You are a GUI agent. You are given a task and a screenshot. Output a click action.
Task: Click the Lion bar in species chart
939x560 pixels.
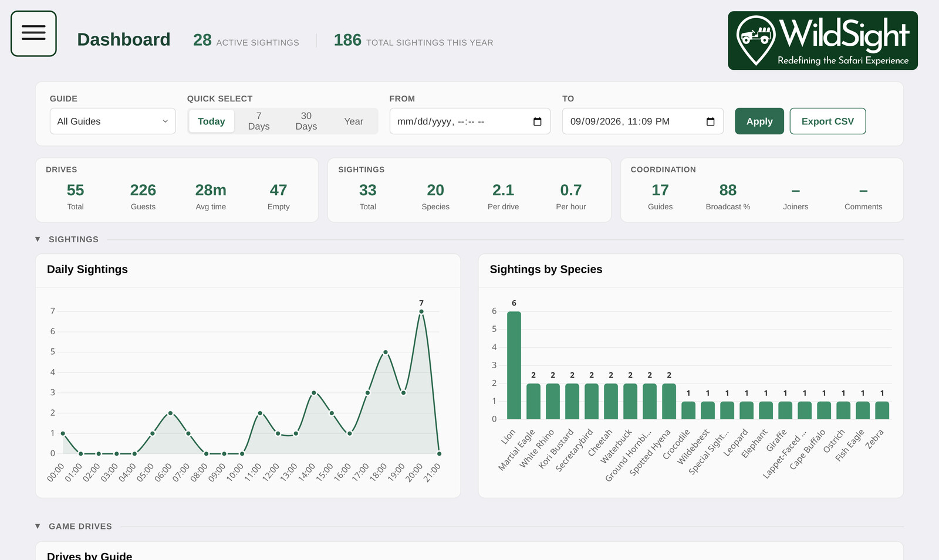tap(514, 365)
